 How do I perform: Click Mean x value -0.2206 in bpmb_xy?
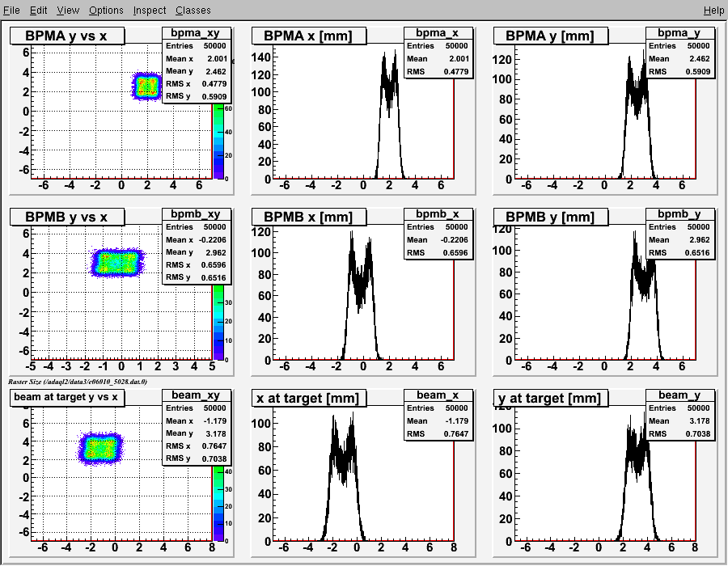(213, 240)
